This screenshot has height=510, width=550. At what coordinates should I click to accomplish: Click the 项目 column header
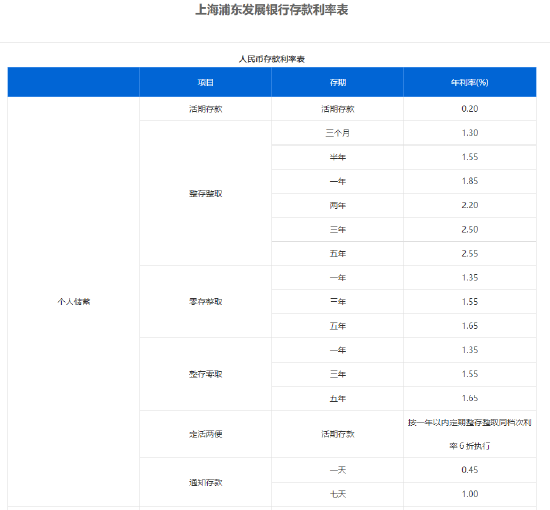click(x=206, y=82)
